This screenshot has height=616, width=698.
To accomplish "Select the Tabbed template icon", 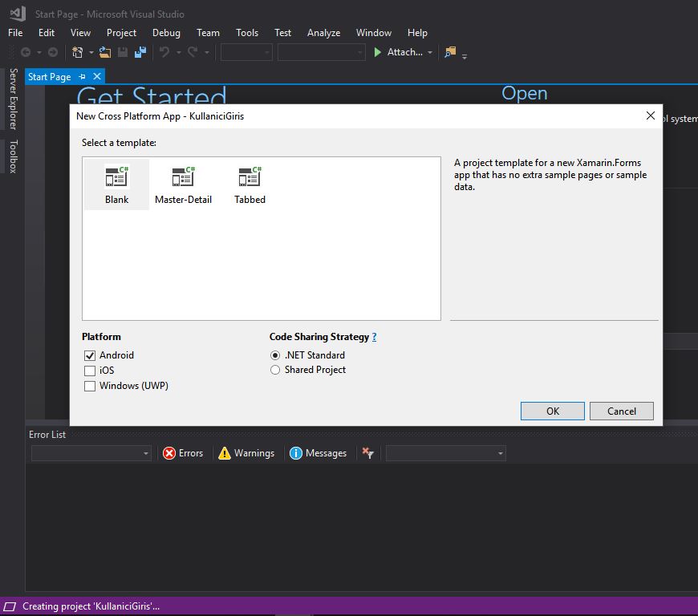I will (250, 176).
